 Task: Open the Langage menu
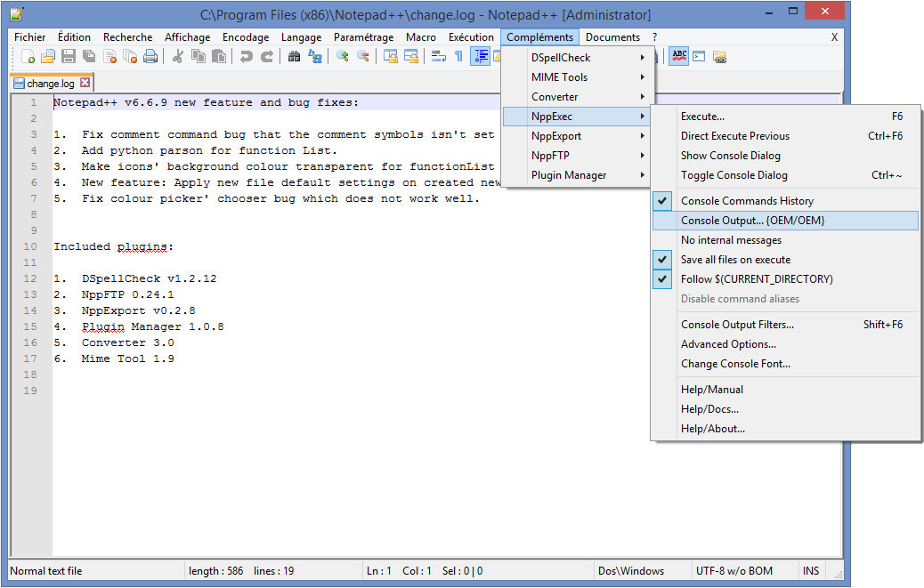301,37
